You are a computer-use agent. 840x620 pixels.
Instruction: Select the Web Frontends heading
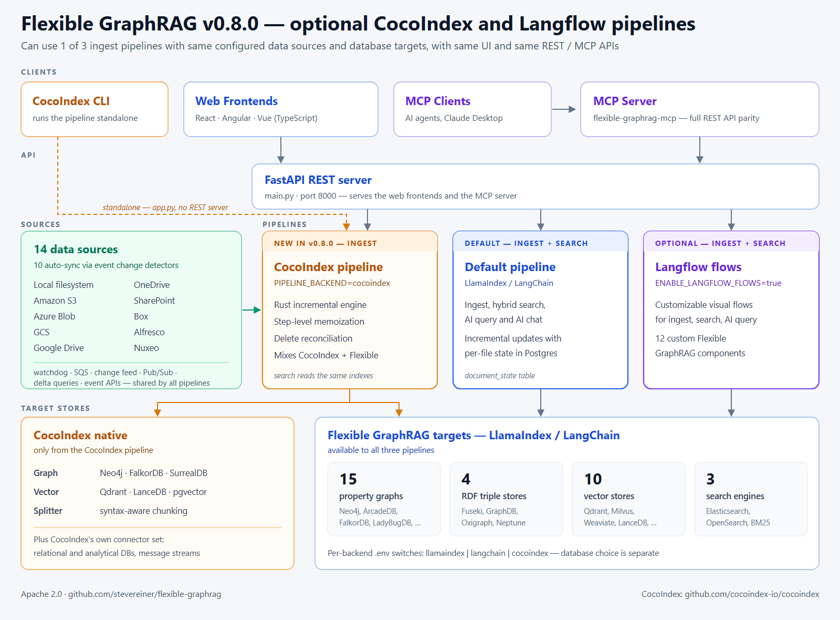point(236,101)
